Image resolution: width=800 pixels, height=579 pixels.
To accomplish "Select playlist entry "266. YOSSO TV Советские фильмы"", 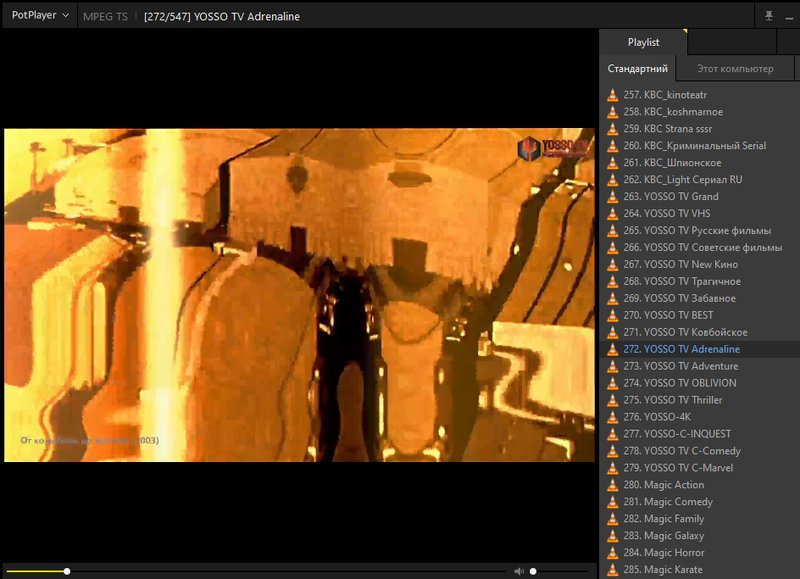I will [700, 247].
